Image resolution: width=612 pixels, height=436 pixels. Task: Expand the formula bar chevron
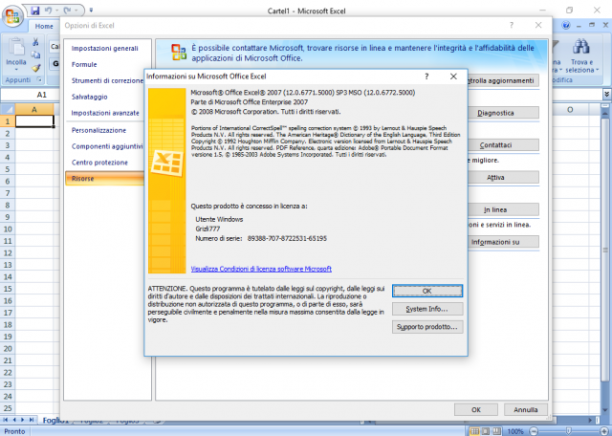[606, 94]
